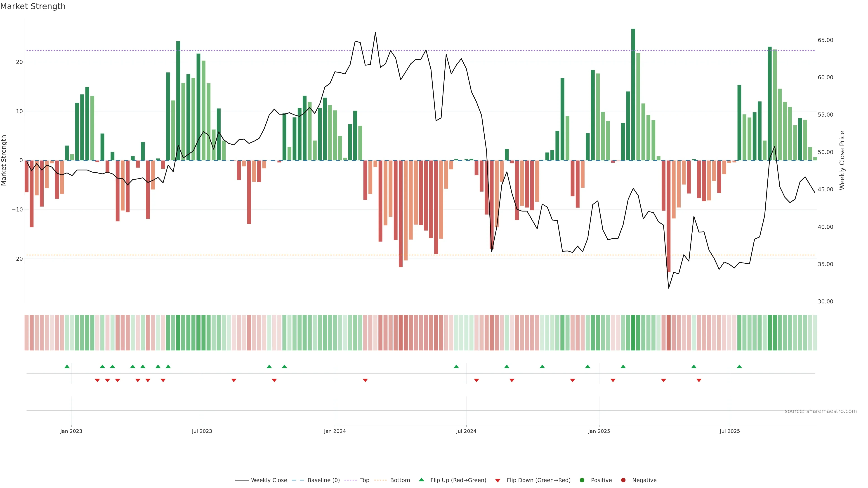The width and height of the screenshot is (868, 488).
Task: Click the Flip Down red triangle legend icon
Action: [x=498, y=481]
